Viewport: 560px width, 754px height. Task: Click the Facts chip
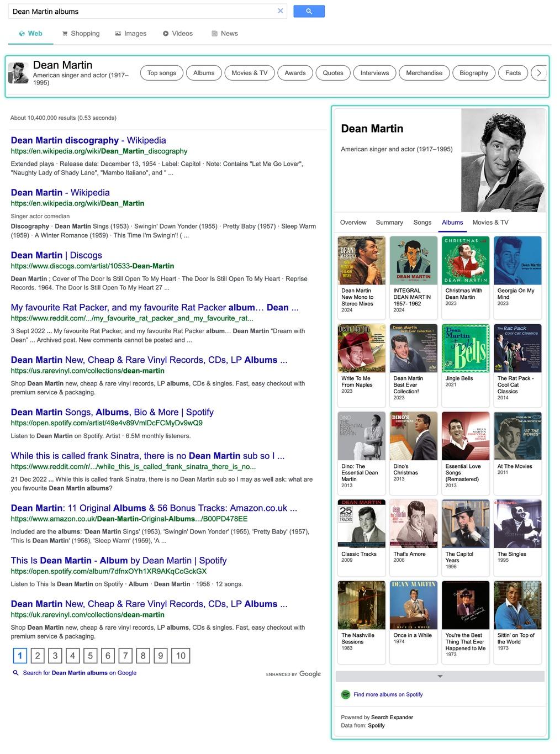tap(513, 73)
